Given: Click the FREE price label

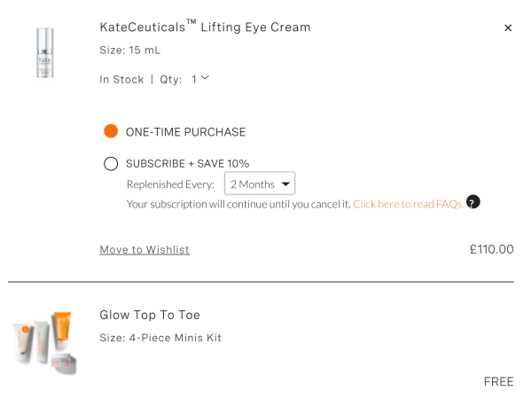Looking at the screenshot, I should click(x=498, y=382).
